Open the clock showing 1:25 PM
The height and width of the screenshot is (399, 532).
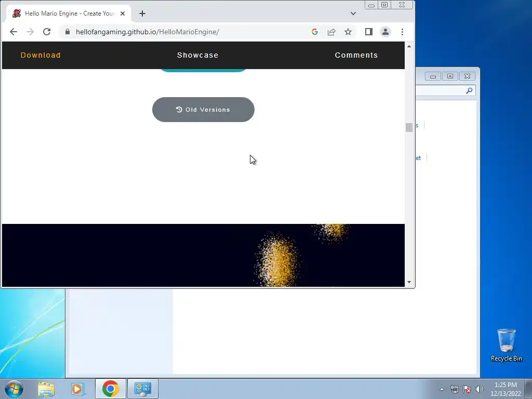coord(506,389)
